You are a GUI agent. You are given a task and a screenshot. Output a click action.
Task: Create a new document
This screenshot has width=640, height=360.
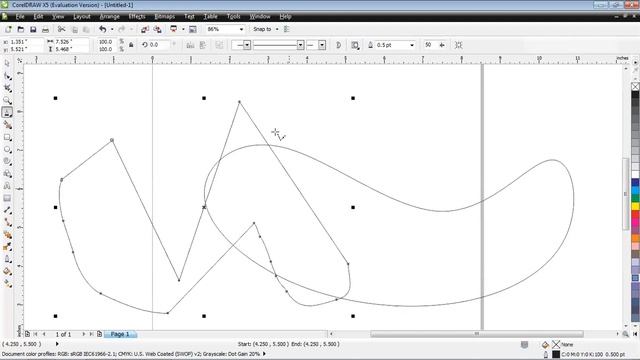pos(8,29)
